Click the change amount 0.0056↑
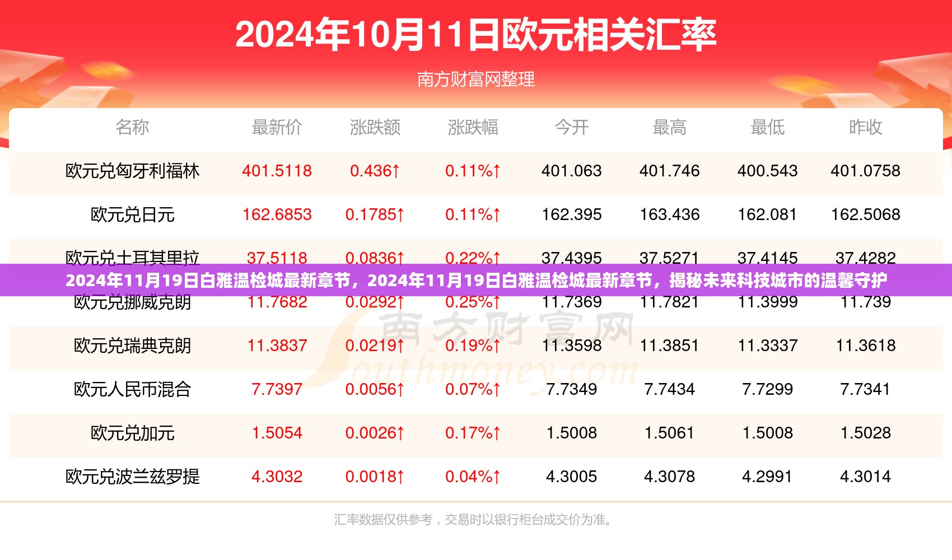952x560 pixels. 375,389
